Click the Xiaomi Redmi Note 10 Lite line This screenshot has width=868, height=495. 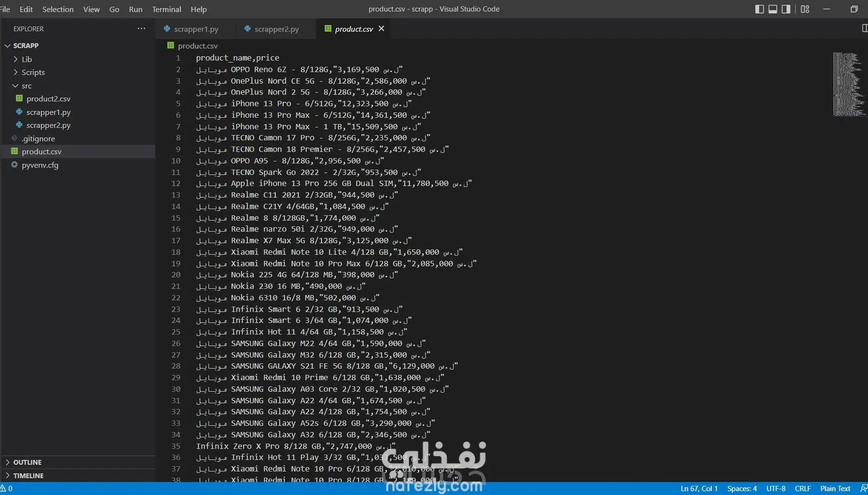(329, 252)
